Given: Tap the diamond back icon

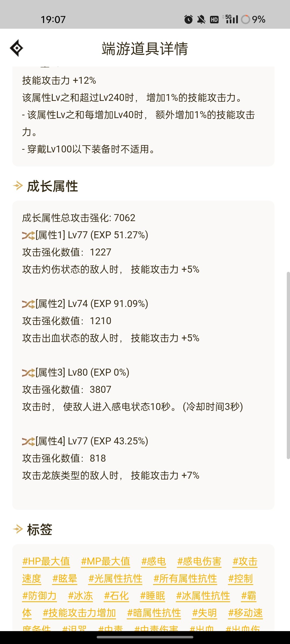Looking at the screenshot, I should pyautogui.click(x=16, y=48).
